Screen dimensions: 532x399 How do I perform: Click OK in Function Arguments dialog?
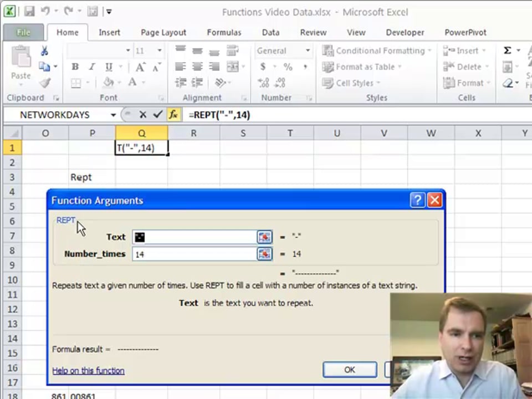(350, 370)
